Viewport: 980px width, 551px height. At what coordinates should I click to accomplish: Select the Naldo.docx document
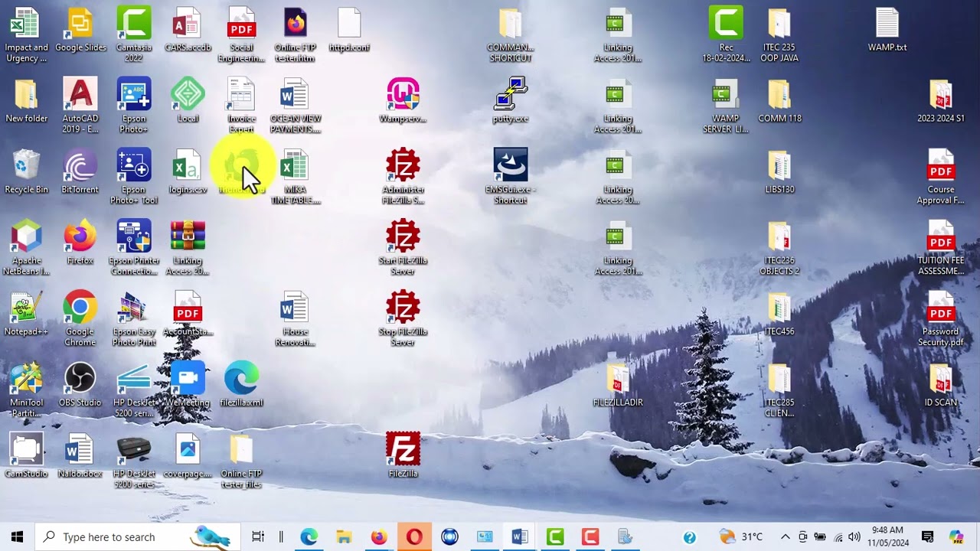click(80, 457)
